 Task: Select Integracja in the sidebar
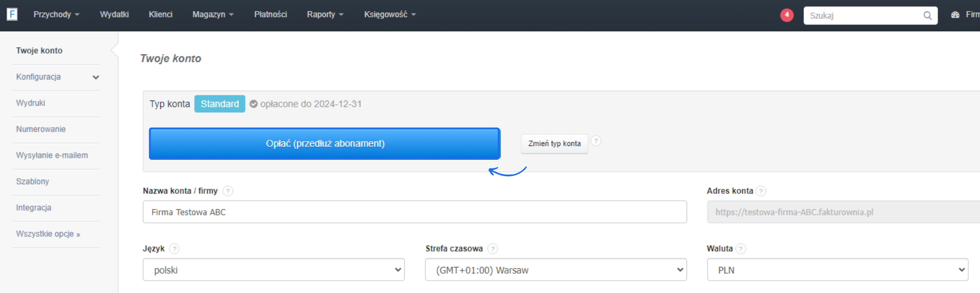pyautogui.click(x=34, y=208)
